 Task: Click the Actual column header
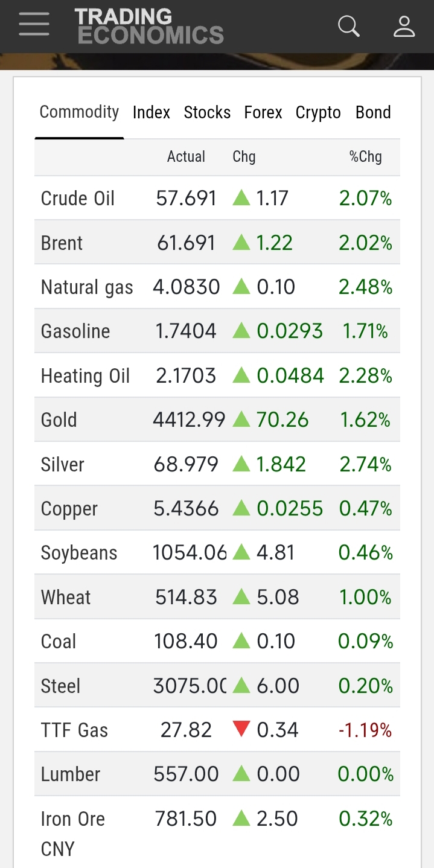click(x=186, y=157)
